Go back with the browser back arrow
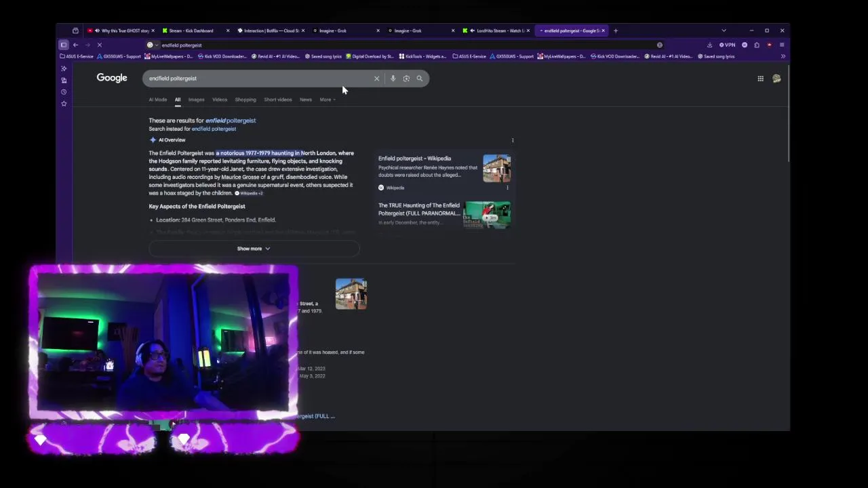The width and height of the screenshot is (868, 488). tap(75, 45)
